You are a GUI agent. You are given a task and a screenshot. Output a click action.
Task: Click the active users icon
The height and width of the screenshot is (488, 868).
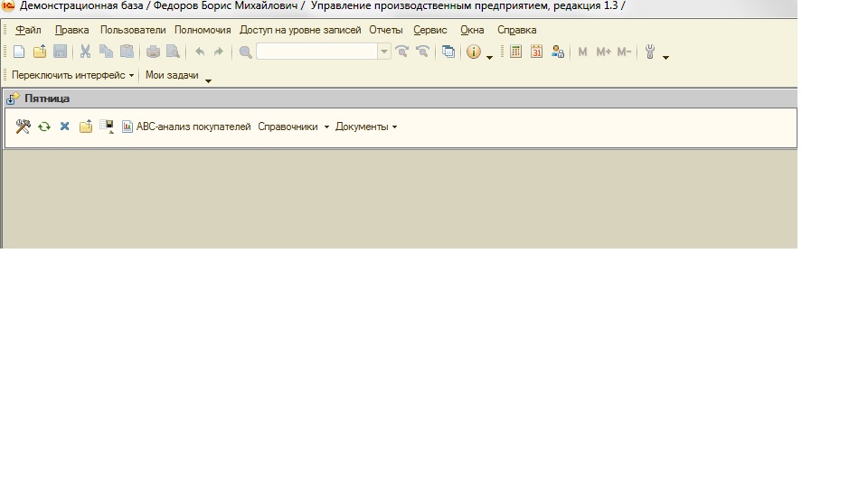click(558, 52)
